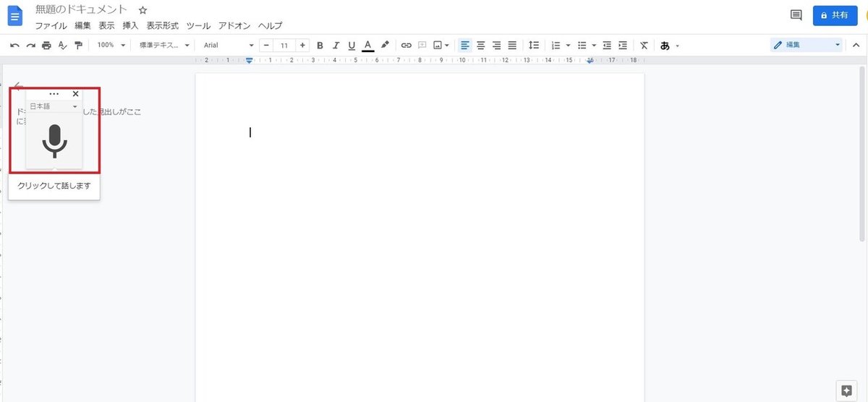This screenshot has height=402, width=868.
Task: Open comment history with the speech bubble icon
Action: (x=796, y=14)
